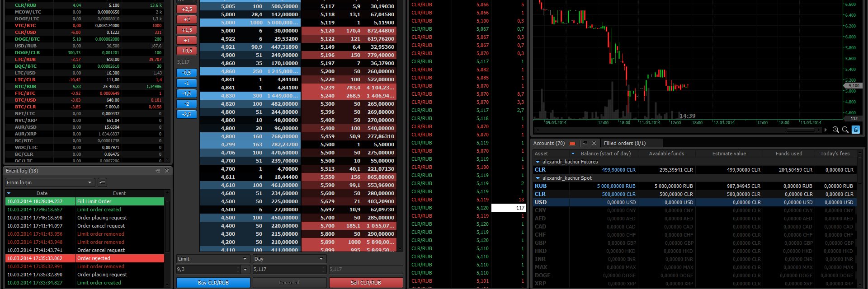Image resolution: width=868 pixels, height=289 pixels.
Task: Select the LTC/RUB row in watchlist
Action: click(x=84, y=59)
